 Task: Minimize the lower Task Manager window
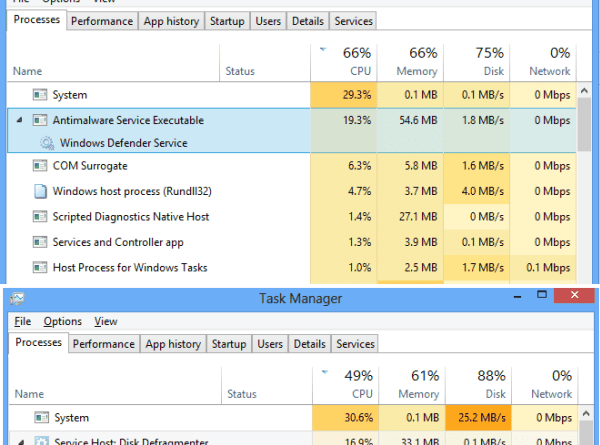[517, 297]
